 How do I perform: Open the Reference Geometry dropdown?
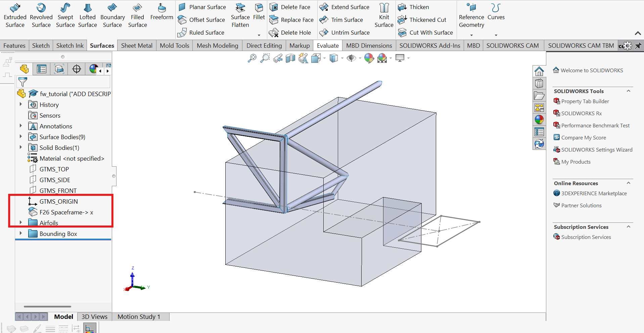[471, 35]
